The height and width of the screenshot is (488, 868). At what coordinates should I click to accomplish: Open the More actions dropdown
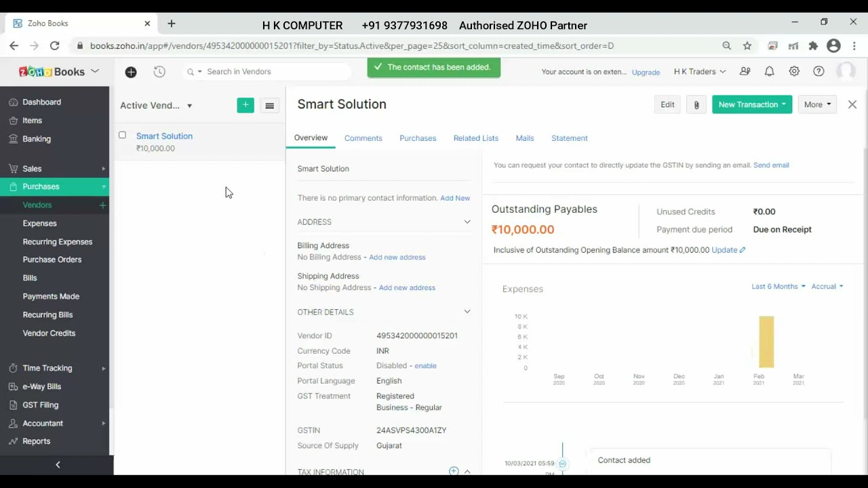coord(817,105)
